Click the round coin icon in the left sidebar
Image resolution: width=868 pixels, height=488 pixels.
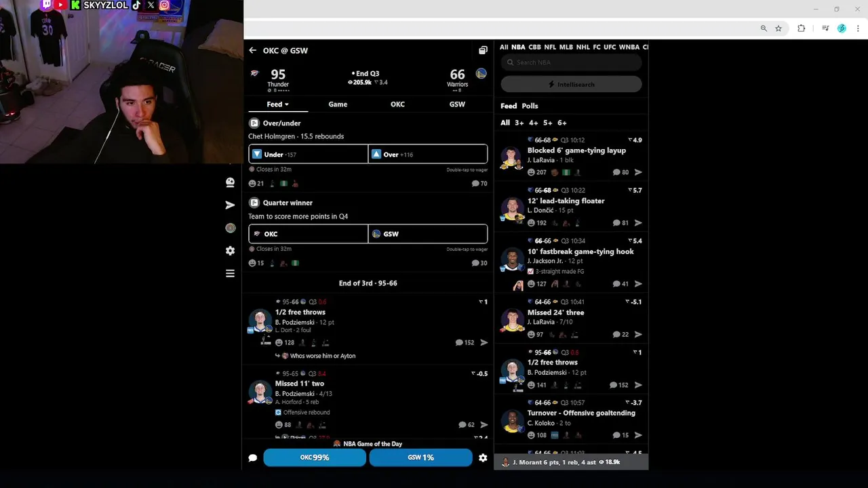[230, 228]
